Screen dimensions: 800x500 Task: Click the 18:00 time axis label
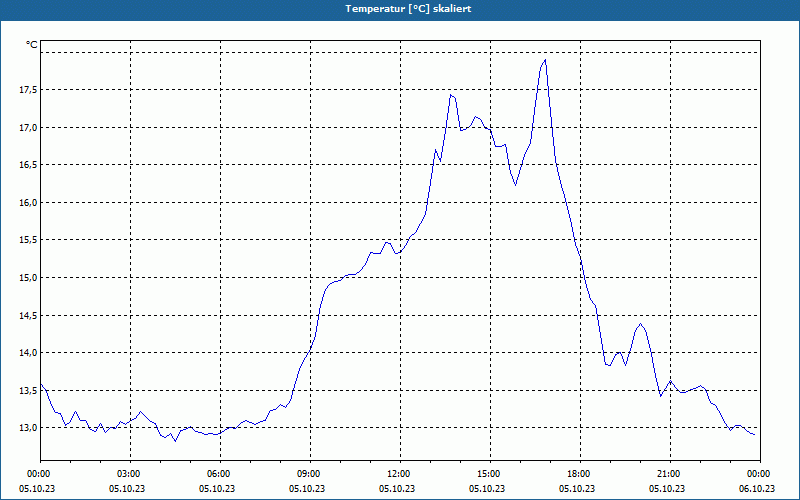(580, 474)
